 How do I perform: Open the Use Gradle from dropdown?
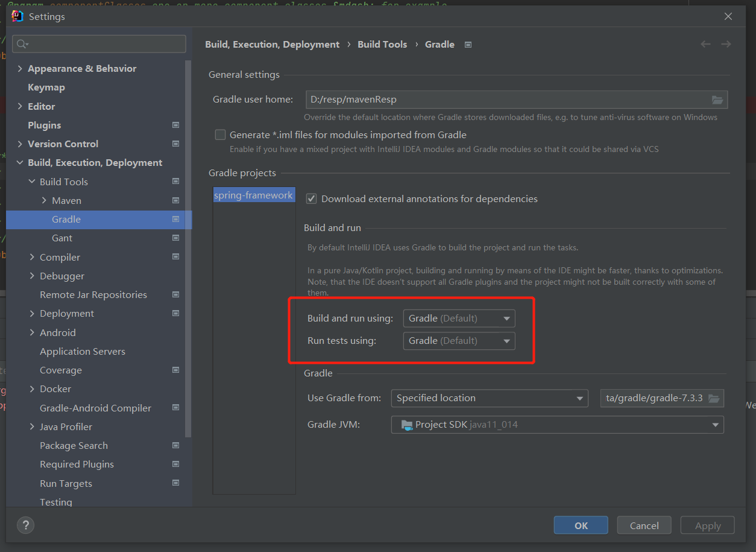point(490,398)
